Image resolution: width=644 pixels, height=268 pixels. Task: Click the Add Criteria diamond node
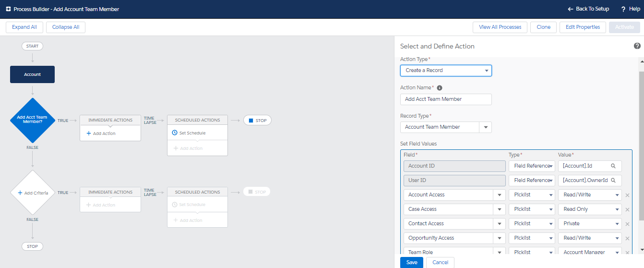click(x=33, y=193)
